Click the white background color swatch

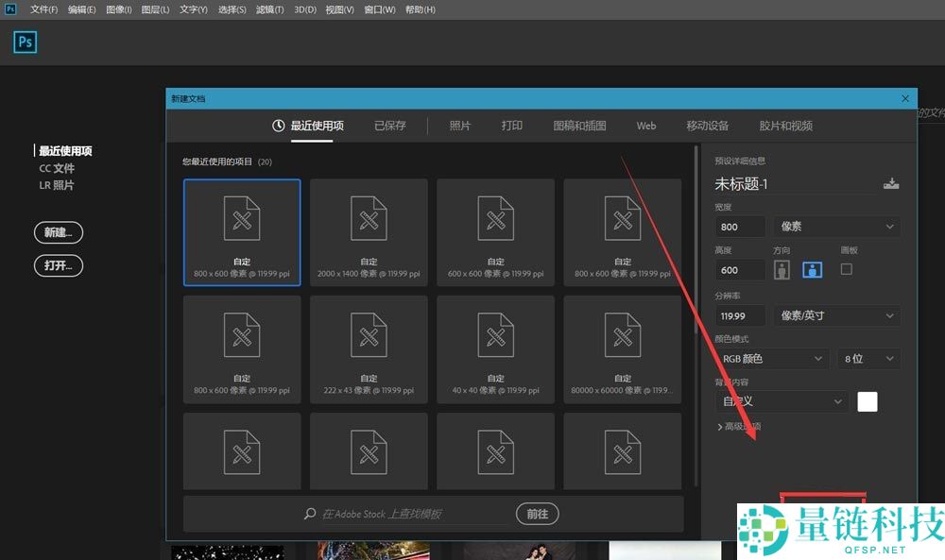[x=866, y=401]
